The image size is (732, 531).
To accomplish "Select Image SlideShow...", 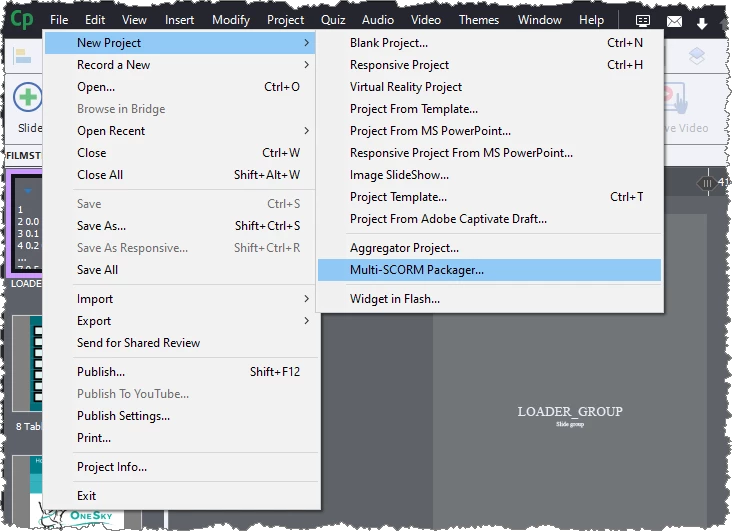I will (489, 174).
